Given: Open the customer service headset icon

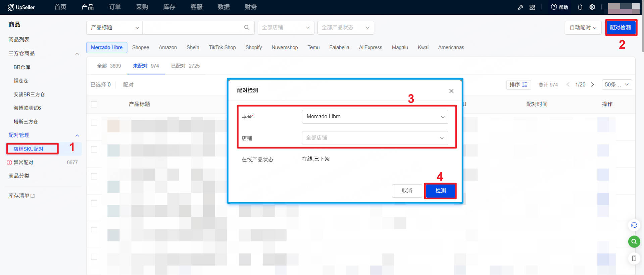Looking at the screenshot, I should (634, 225).
